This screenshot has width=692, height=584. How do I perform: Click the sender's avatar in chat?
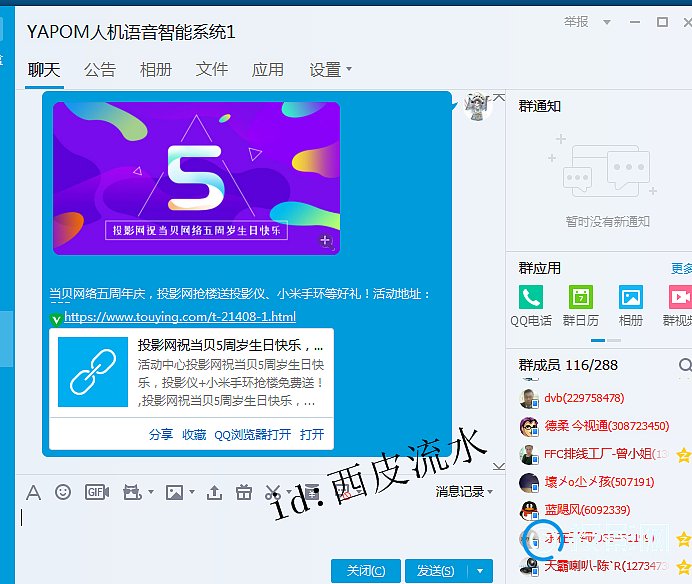tap(478, 106)
